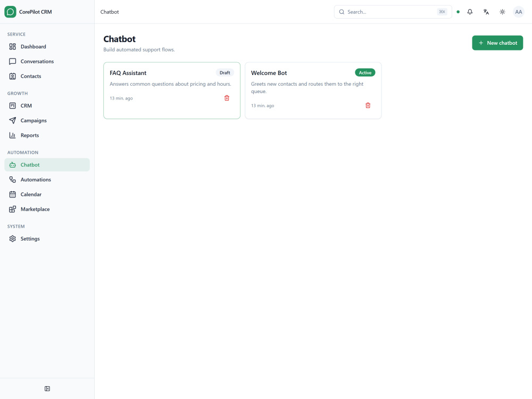Click FAQ Assistant's '13 min. ago' timestamp
Screen dimensions: 532x399
(121, 98)
